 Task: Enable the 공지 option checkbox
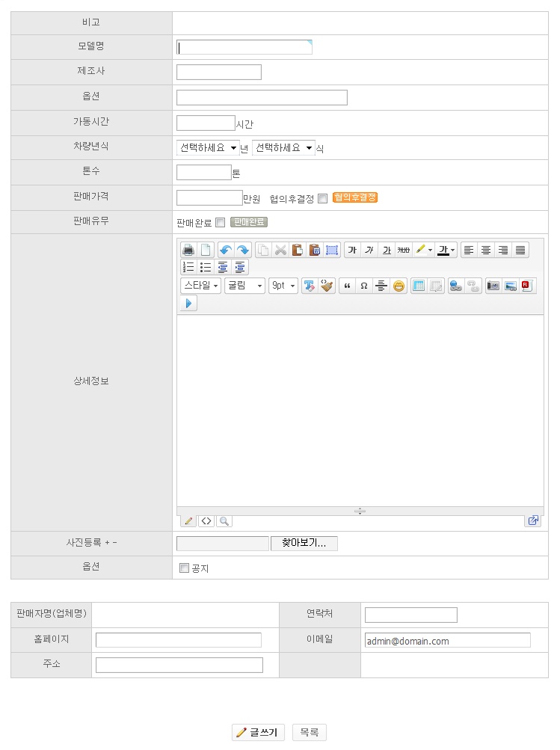click(x=185, y=568)
